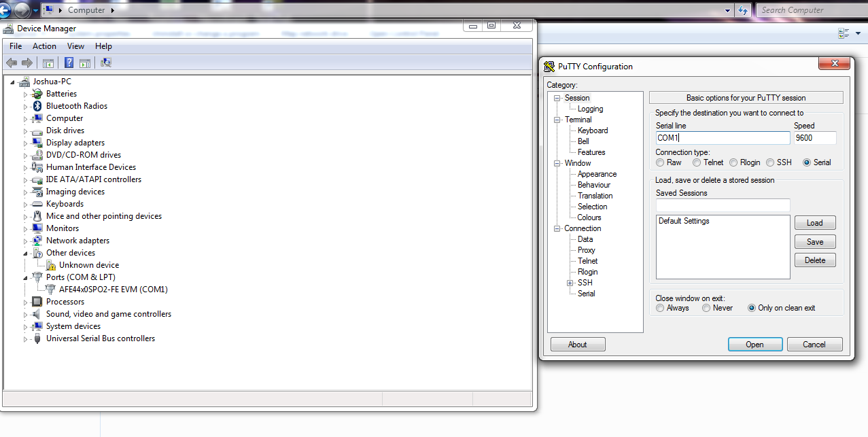Click the Monitors category icon
This screenshot has height=437, width=868.
click(37, 228)
